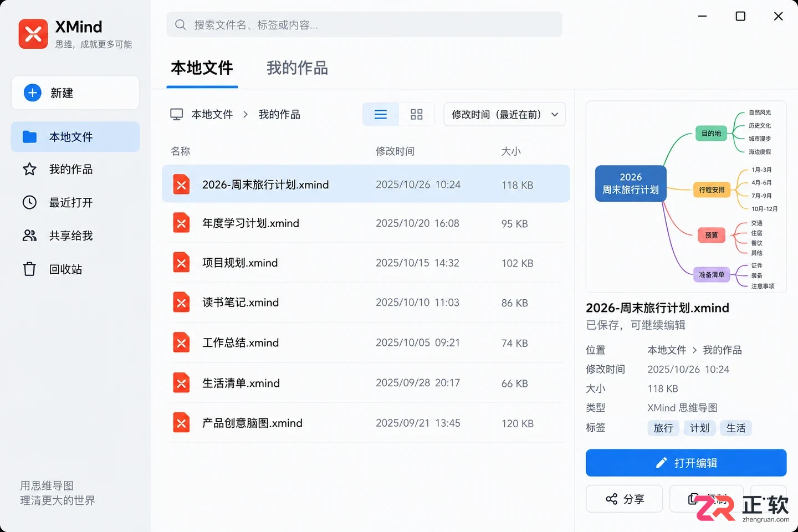
Task: Click the date 2025/10/20 16:08
Action: tap(417, 223)
